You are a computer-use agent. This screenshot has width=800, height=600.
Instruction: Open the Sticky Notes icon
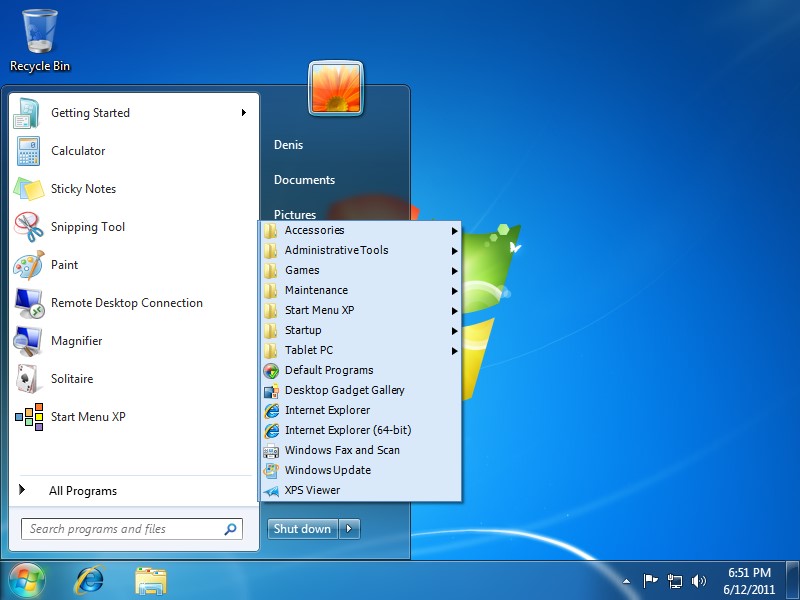click(x=29, y=189)
